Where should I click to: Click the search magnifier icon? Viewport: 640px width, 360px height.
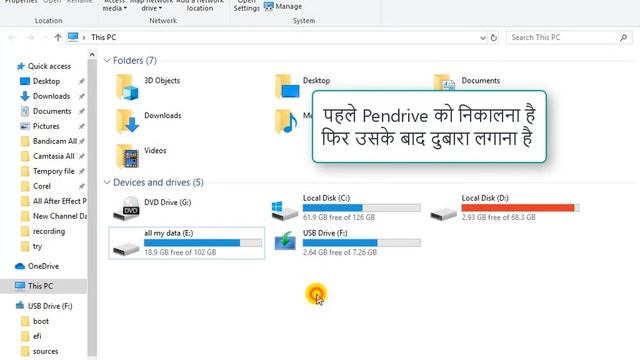coord(623,38)
